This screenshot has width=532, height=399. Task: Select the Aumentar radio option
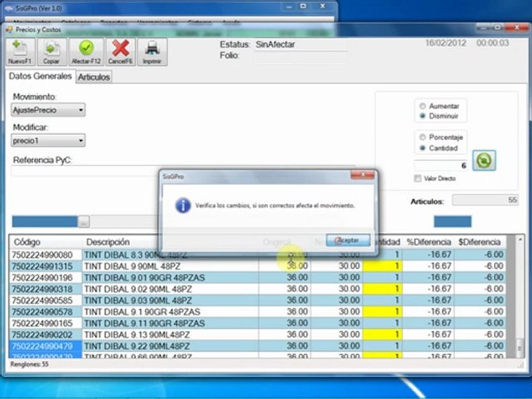(x=422, y=106)
